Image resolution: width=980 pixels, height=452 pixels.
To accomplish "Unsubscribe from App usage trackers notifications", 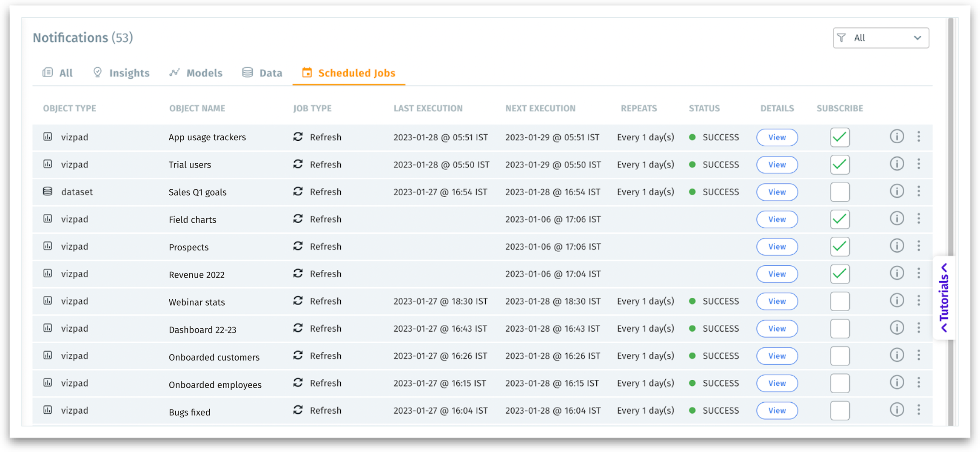I will click(x=840, y=137).
